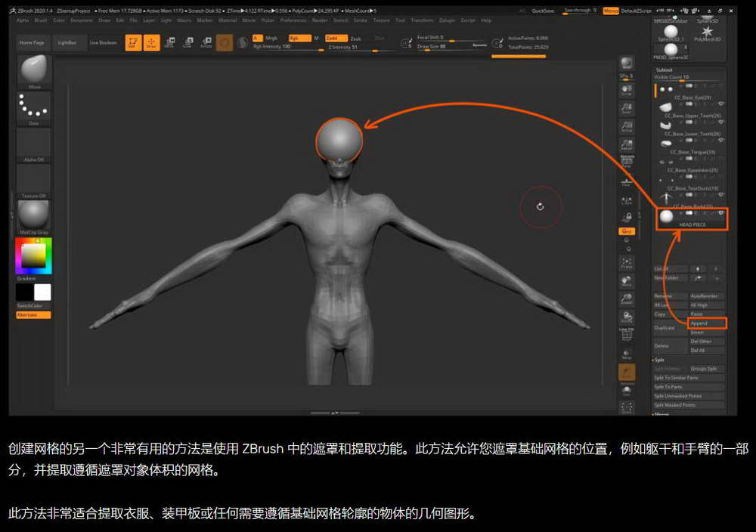The height and width of the screenshot is (532, 756).
Task: Pick a color in the color picker square
Action: [x=33, y=255]
